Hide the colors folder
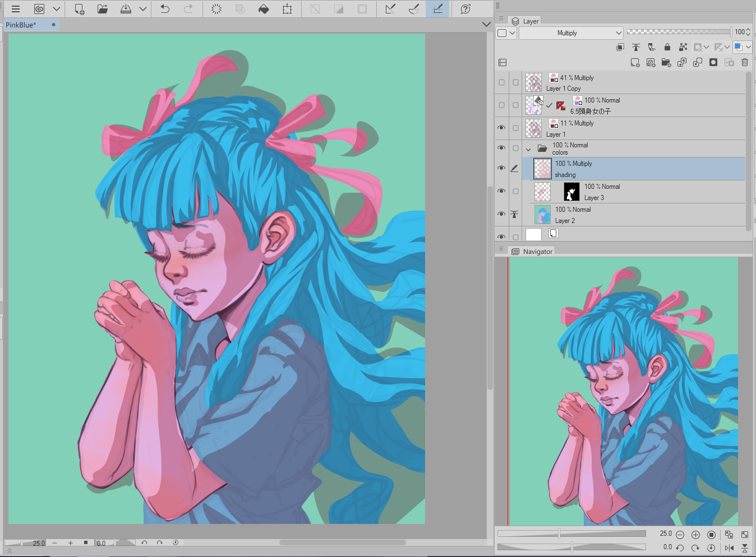 tap(501, 148)
